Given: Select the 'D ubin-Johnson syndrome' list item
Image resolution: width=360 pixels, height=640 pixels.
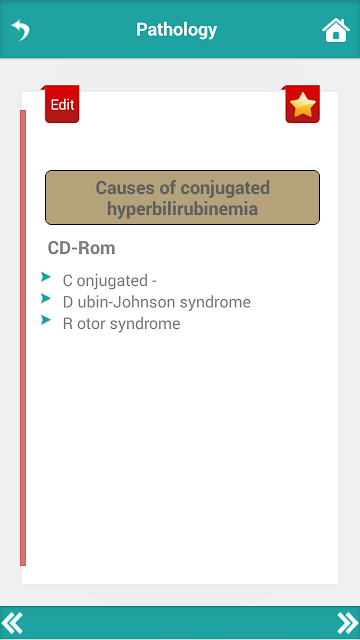Looking at the screenshot, I should point(157,302).
